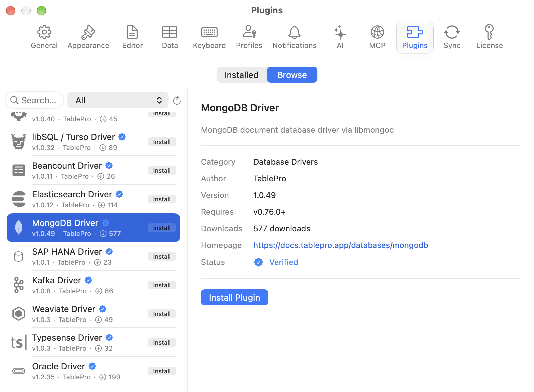534x392 pixels.
Task: Open the General settings pane
Action: point(44,37)
